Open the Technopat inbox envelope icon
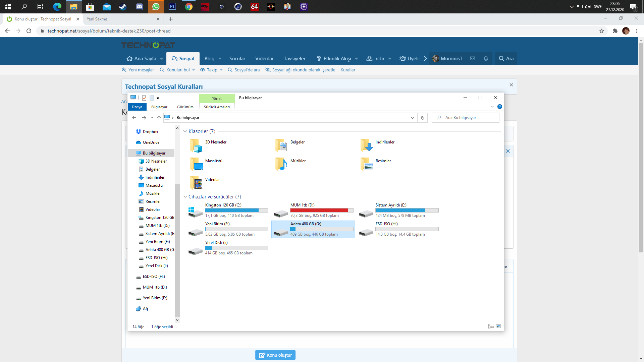644x362 pixels. (472, 58)
